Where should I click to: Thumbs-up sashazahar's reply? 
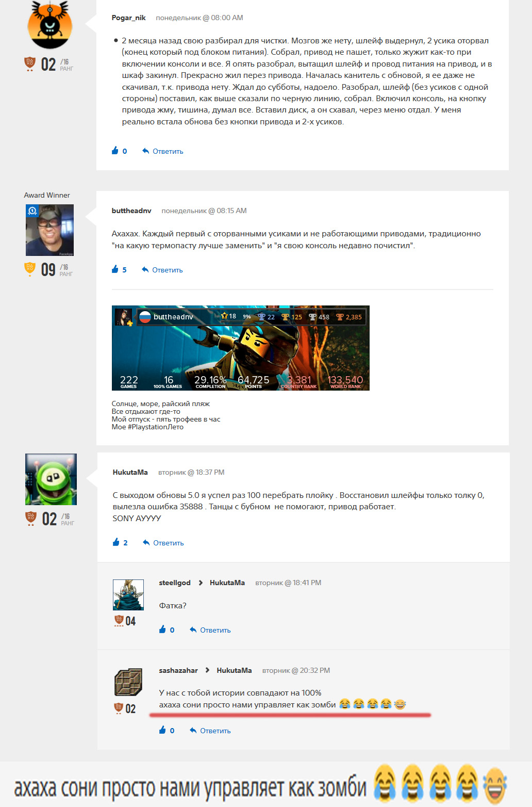tap(163, 730)
